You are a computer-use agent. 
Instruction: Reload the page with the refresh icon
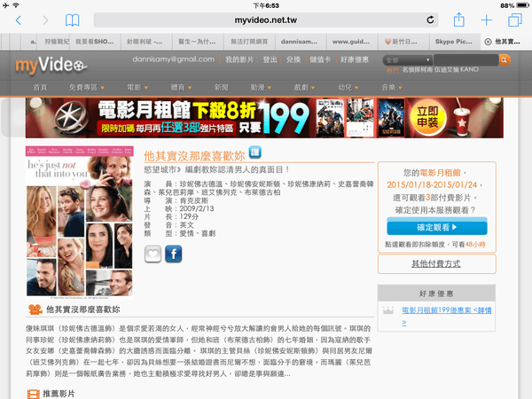click(x=430, y=20)
